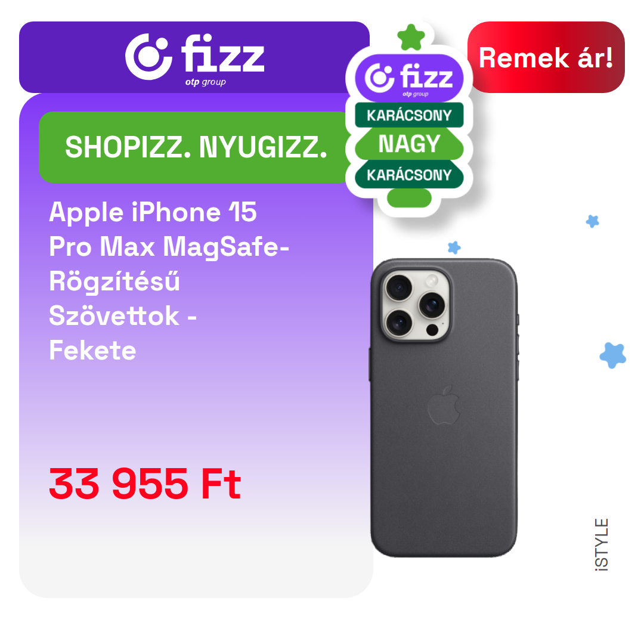Click the bottom KARÁCSONY label on badge
The image size is (644, 644).
pyautogui.click(x=409, y=175)
